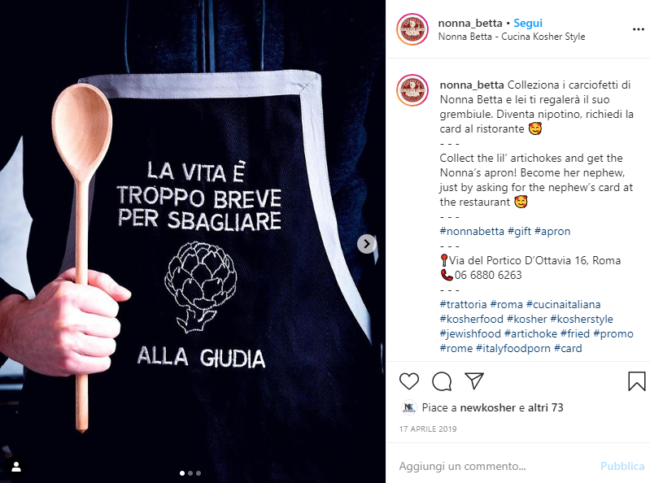Save post using the bookmark icon
650x483 pixels.
[x=636, y=381]
